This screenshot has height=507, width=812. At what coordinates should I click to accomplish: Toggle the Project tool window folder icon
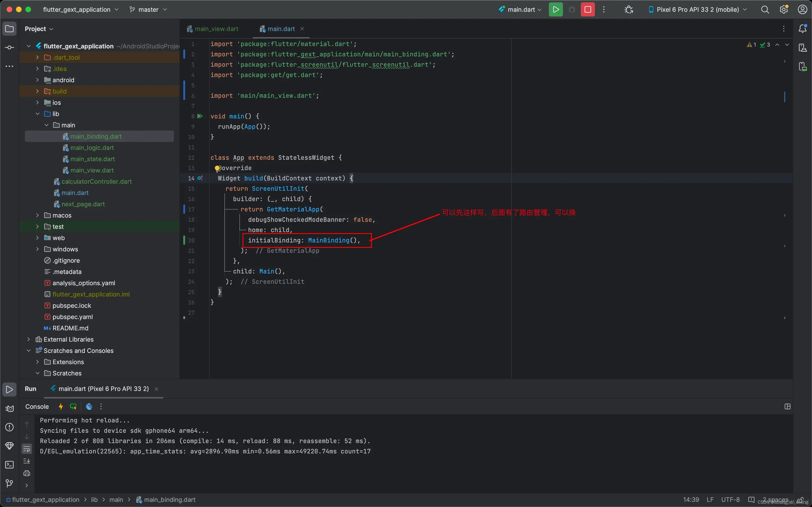click(9, 29)
